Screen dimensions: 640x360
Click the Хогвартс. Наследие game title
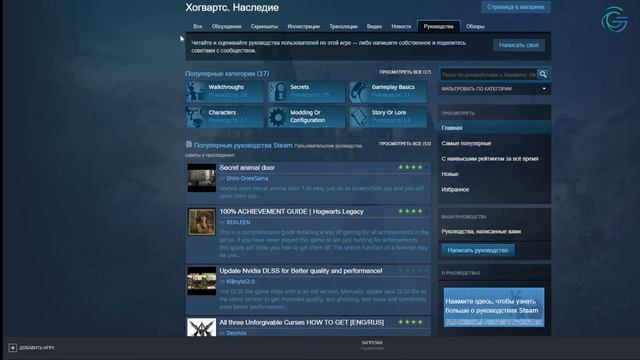tap(232, 8)
